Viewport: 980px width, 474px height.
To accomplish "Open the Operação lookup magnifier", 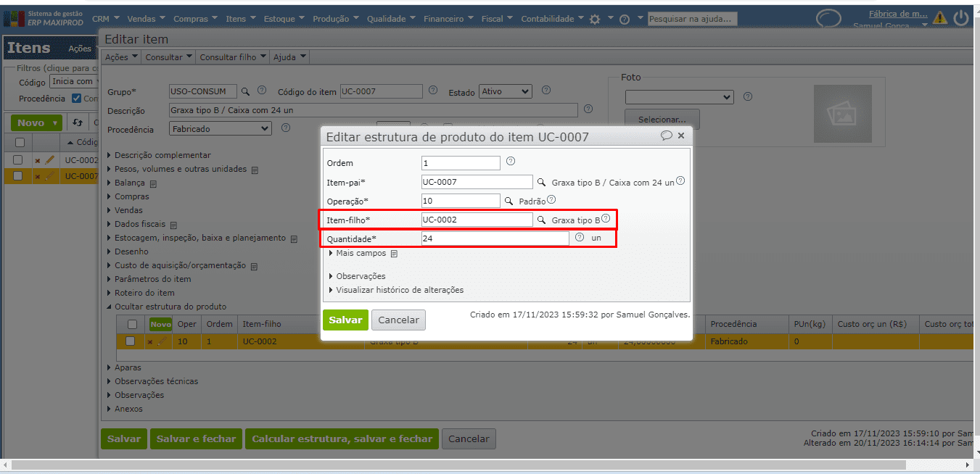I will tap(508, 201).
